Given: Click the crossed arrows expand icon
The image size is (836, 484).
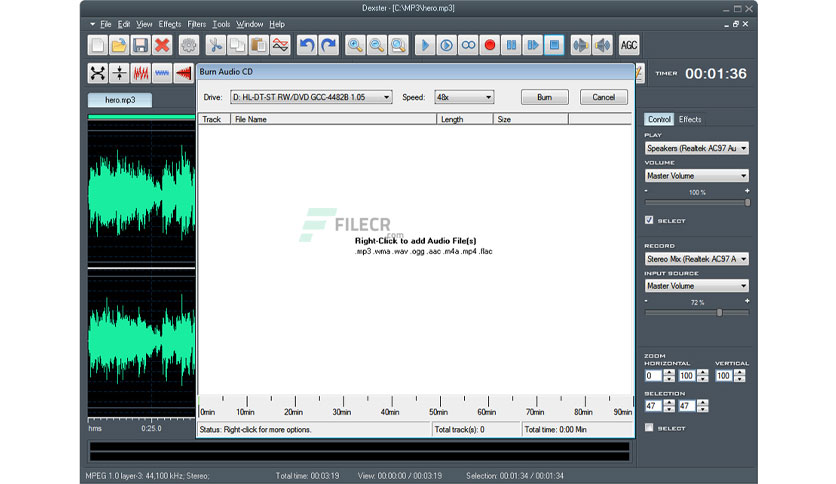Looking at the screenshot, I should point(98,73).
